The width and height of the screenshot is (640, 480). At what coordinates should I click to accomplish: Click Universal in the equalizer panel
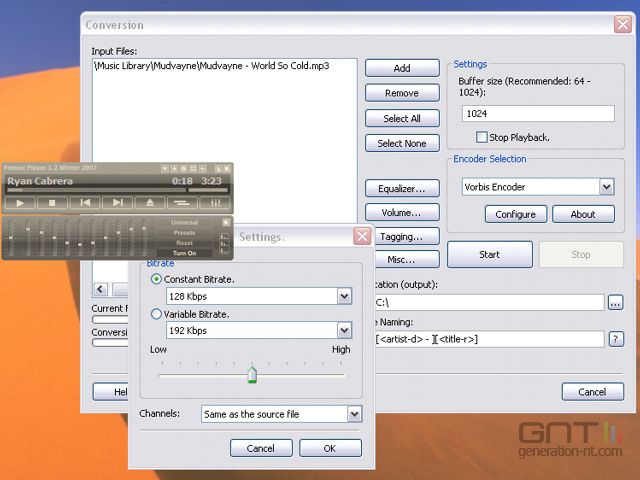click(184, 222)
